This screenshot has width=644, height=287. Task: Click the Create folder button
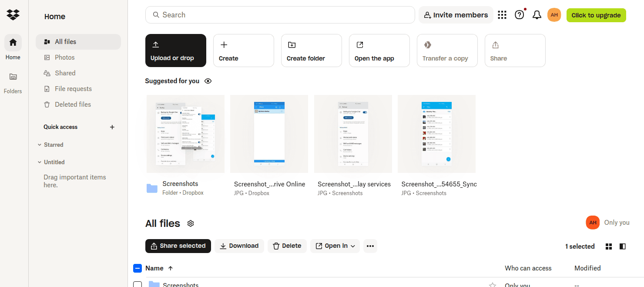pos(312,51)
